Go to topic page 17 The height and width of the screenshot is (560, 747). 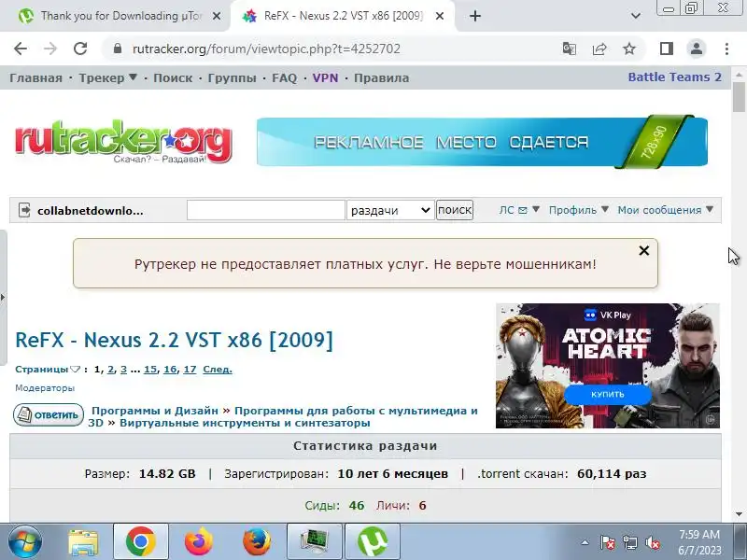pos(190,369)
